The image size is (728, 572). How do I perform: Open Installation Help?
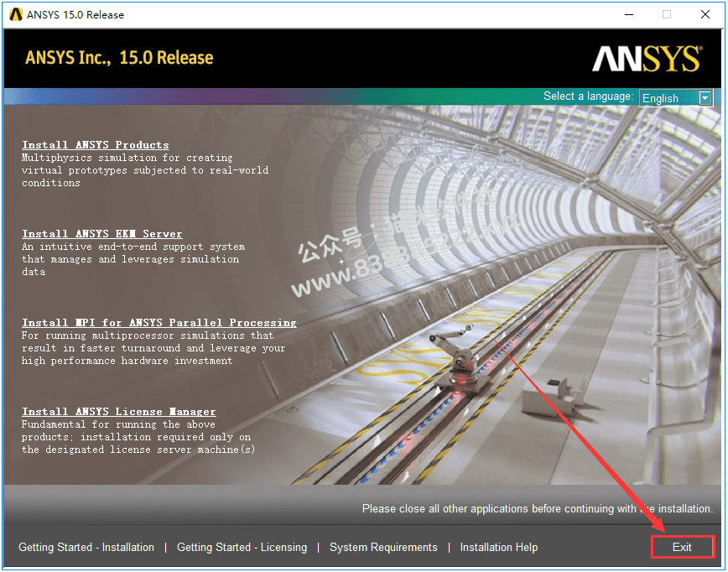pyautogui.click(x=499, y=548)
